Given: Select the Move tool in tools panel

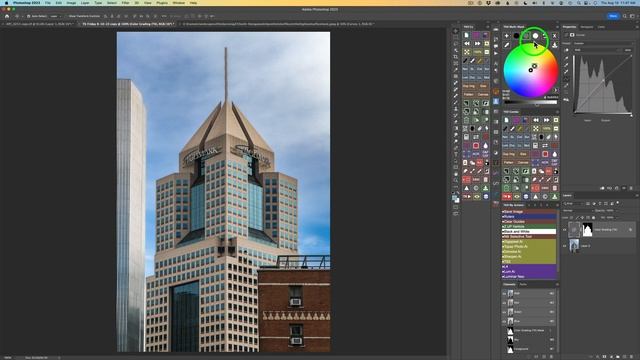Looking at the screenshot, I should click(x=456, y=31).
